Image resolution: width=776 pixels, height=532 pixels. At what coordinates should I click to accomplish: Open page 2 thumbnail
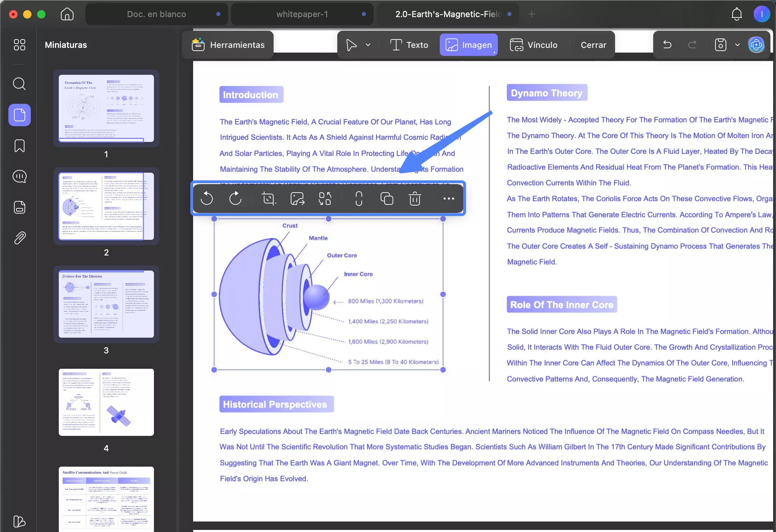tap(106, 206)
